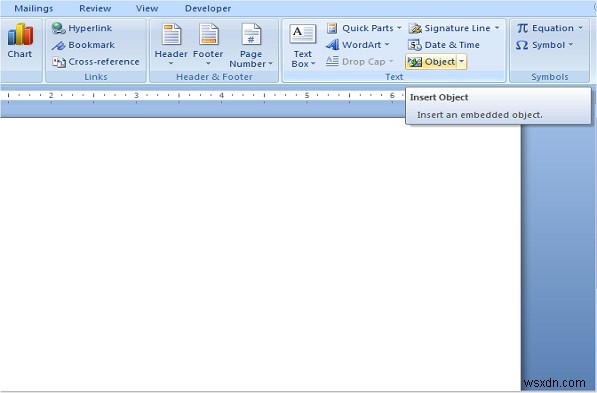The width and height of the screenshot is (597, 393).
Task: Switch to the Review tab
Action: pyautogui.click(x=95, y=8)
